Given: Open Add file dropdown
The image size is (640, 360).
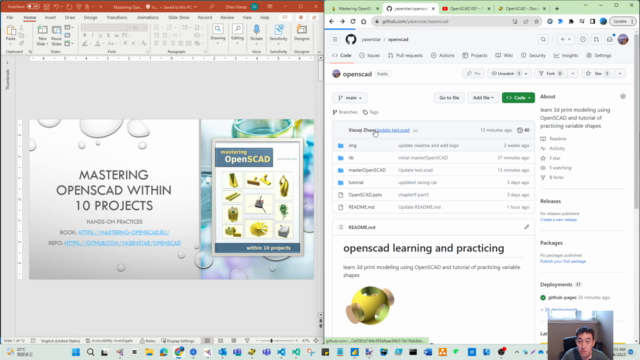Looking at the screenshot, I should point(483,98).
